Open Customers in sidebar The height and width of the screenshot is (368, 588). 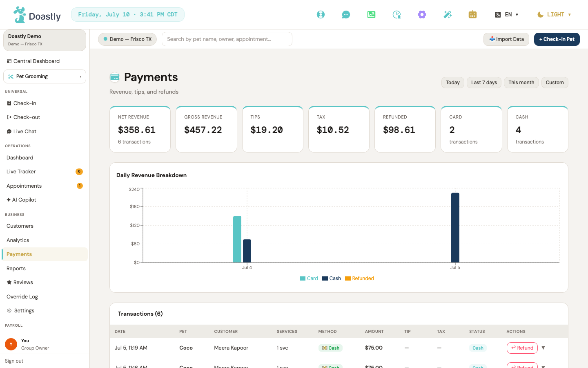(x=45, y=226)
